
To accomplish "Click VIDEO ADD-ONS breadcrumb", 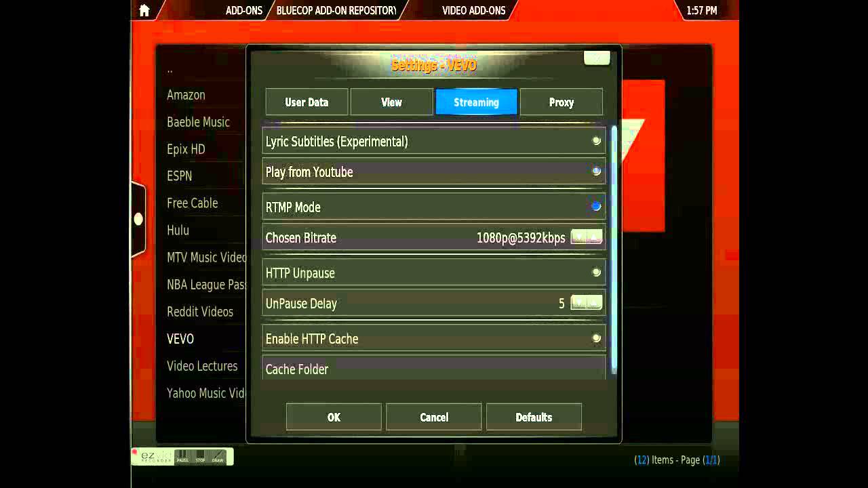I will tap(474, 10).
